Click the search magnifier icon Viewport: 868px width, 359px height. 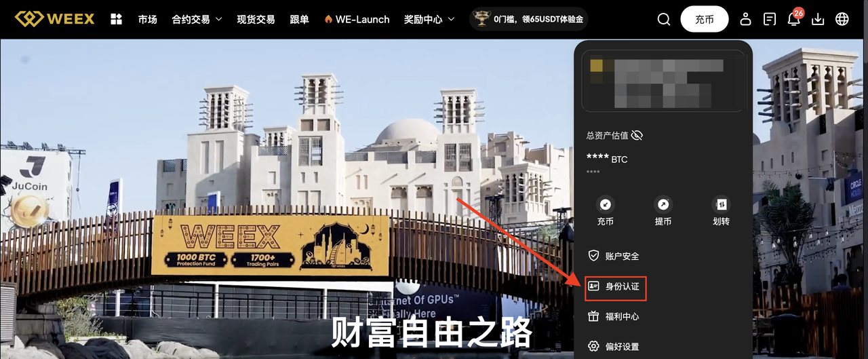click(664, 19)
